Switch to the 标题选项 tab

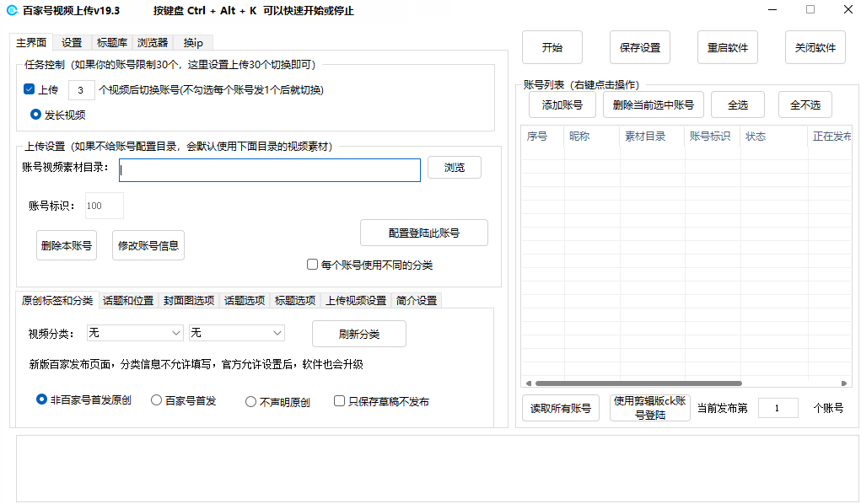[295, 301]
